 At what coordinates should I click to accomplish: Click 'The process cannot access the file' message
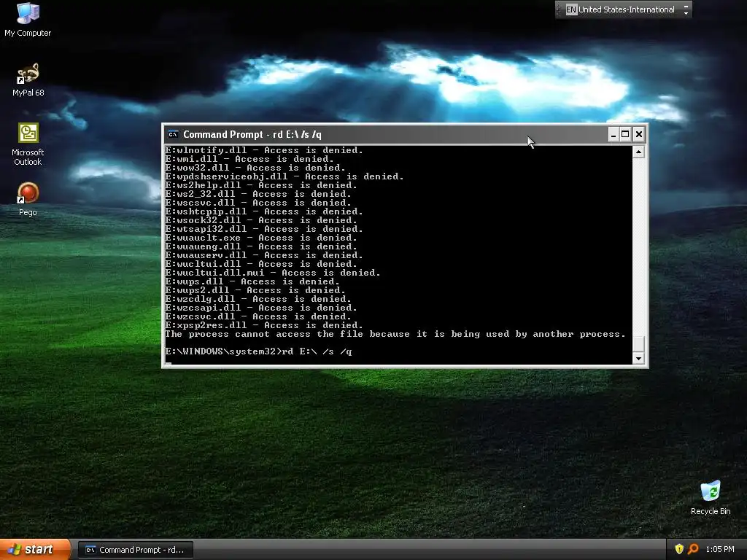395,334
